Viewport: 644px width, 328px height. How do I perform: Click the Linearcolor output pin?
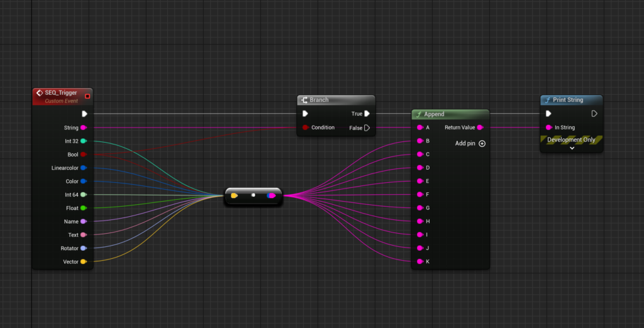84,168
